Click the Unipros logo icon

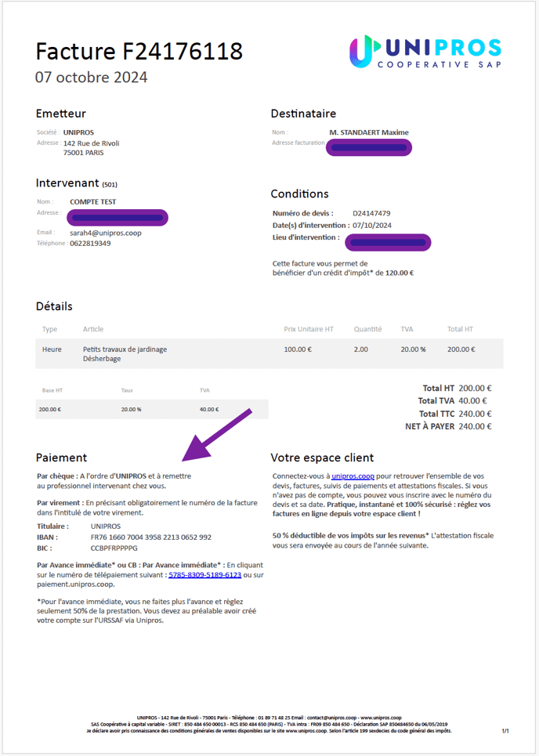(x=362, y=51)
